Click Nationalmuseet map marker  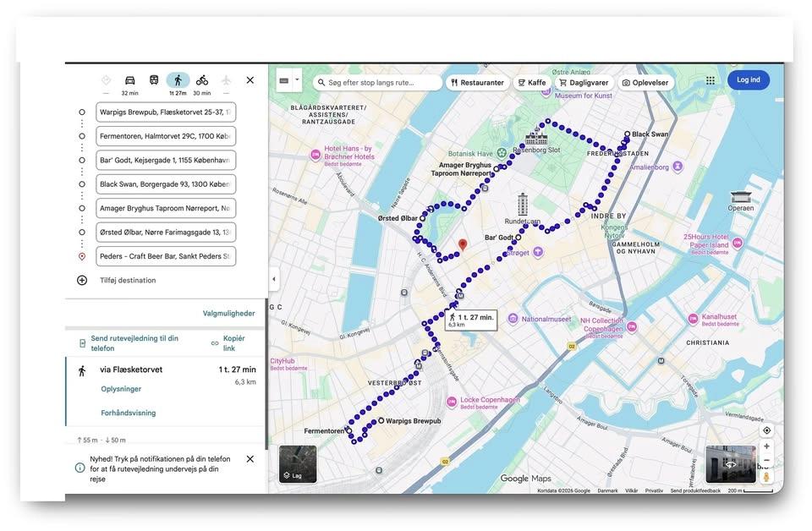click(x=513, y=319)
